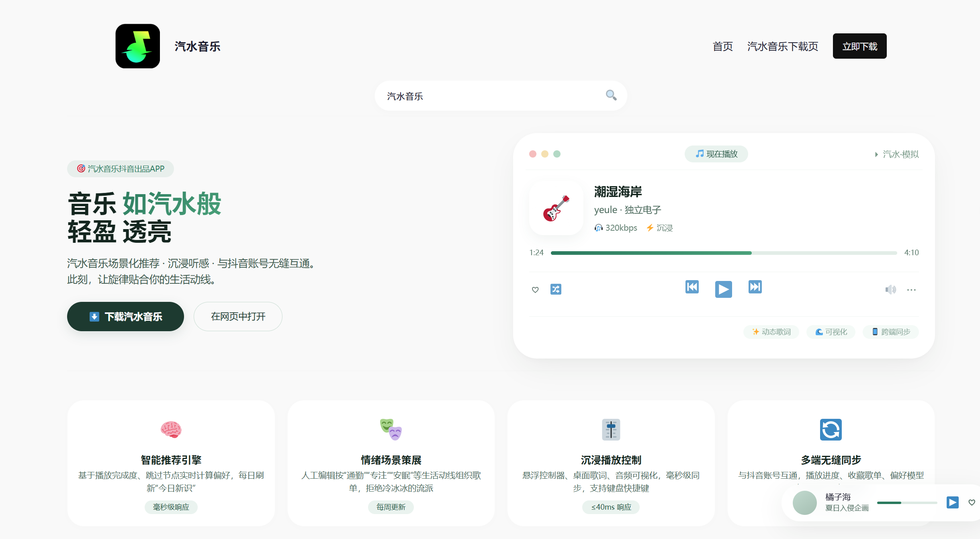This screenshot has width=980, height=539.
Task: Mute the player volume speaker icon
Action: pyautogui.click(x=890, y=289)
